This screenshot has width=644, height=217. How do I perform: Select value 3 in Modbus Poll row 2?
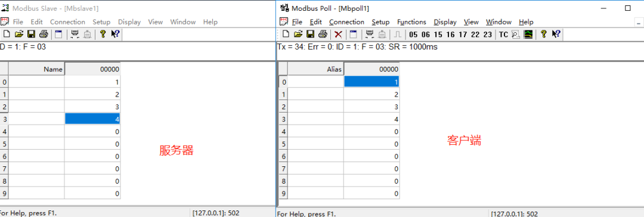pos(371,107)
